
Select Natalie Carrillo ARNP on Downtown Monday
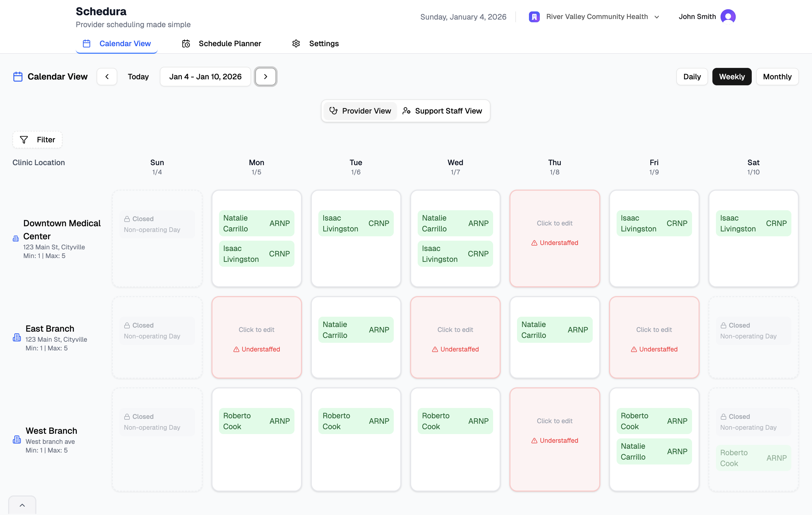[x=256, y=224]
